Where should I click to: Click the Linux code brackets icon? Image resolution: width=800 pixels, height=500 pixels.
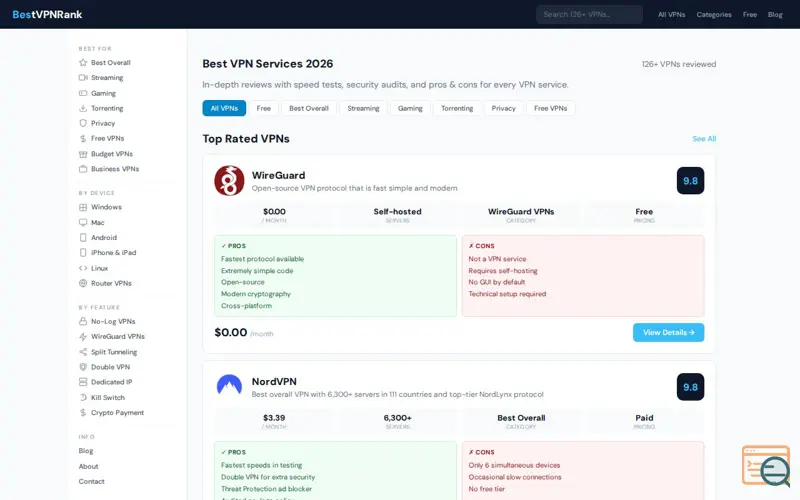click(83, 268)
